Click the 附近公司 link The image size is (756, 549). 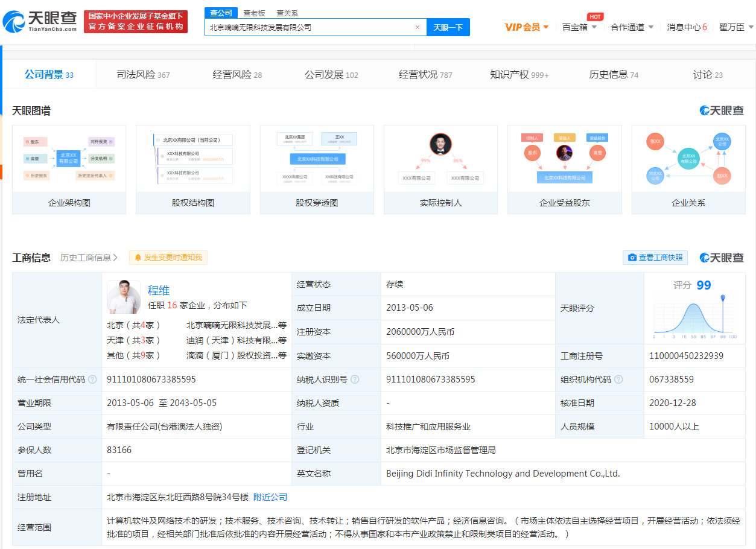click(270, 497)
